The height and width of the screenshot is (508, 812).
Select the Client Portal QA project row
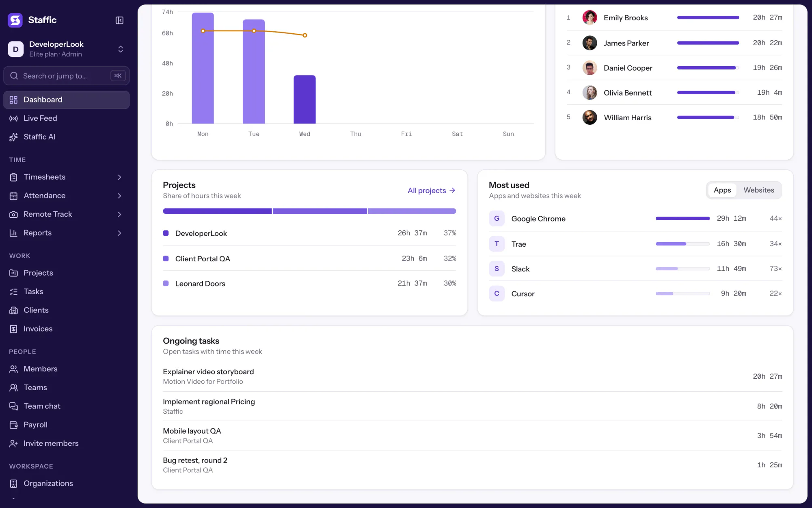pyautogui.click(x=309, y=258)
